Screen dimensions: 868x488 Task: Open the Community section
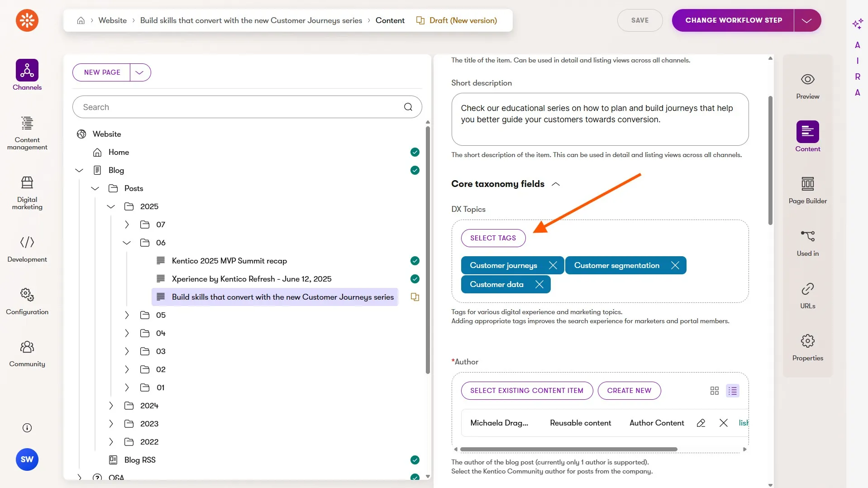click(x=27, y=354)
